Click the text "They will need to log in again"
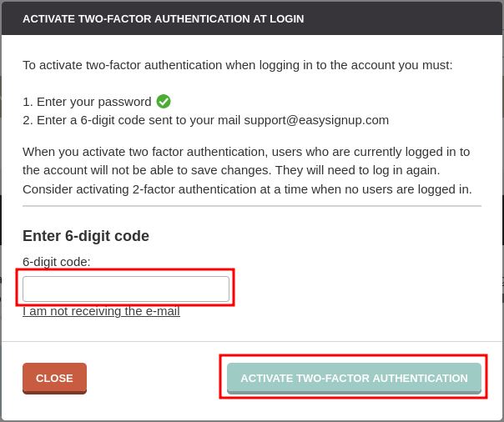Viewport: 504px width, 422px height. click(357, 170)
